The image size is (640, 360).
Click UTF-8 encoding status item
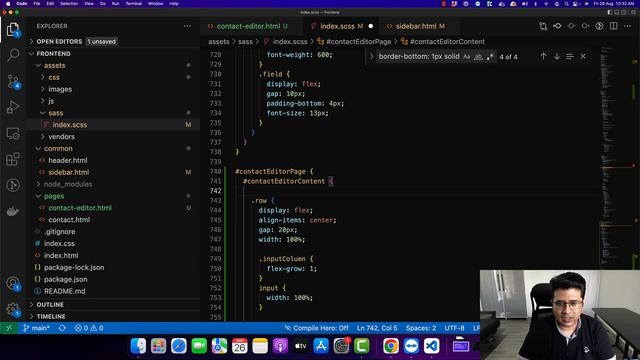pyautogui.click(x=454, y=328)
